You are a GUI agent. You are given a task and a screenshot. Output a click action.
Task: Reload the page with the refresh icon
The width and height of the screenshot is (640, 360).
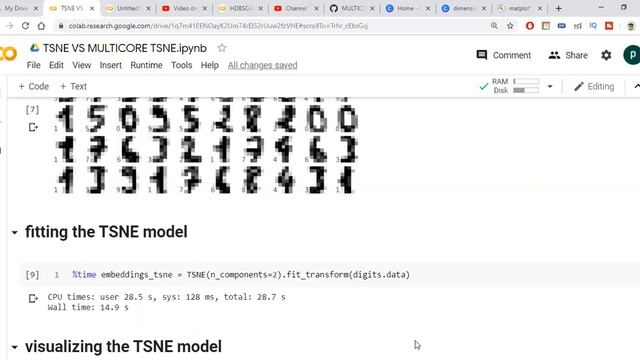click(25, 26)
